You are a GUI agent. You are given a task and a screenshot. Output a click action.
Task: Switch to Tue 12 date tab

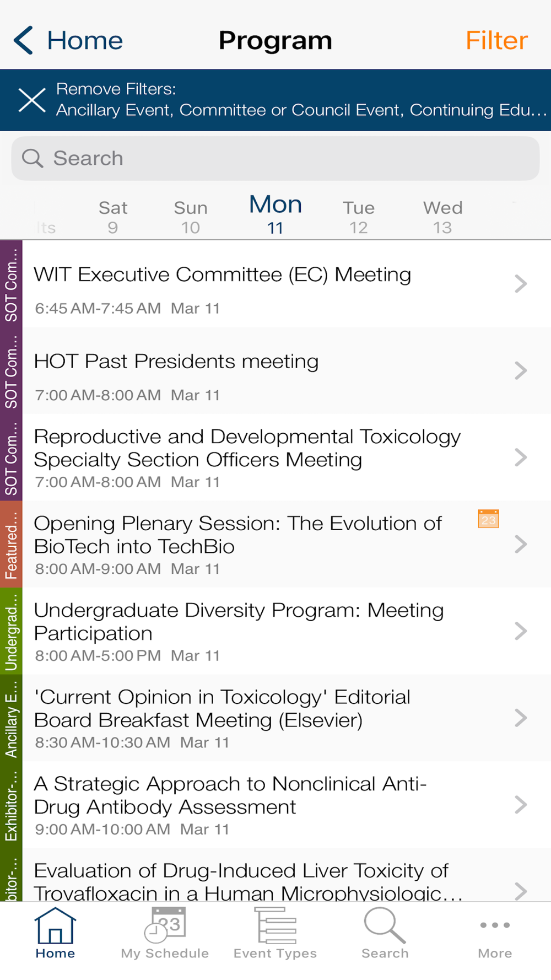[x=359, y=217]
